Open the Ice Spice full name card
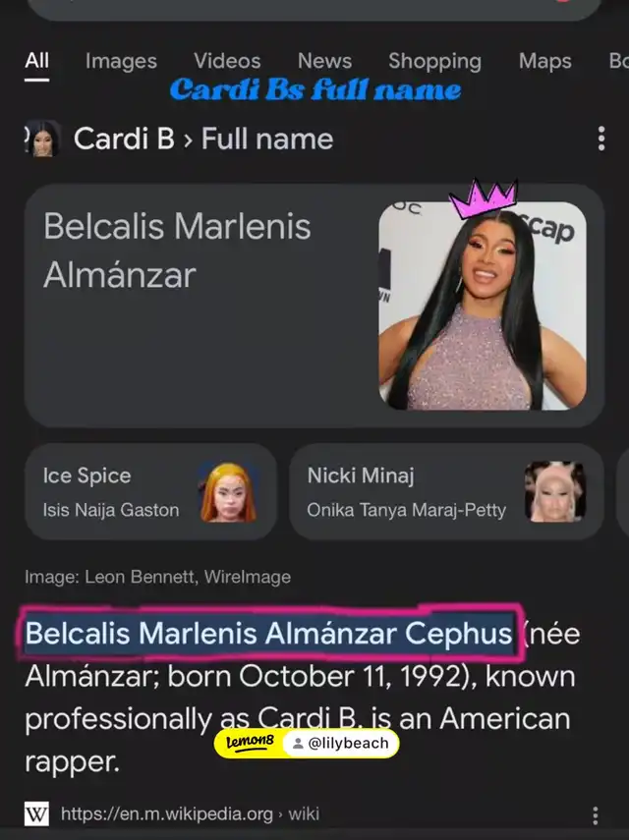This screenshot has width=629, height=840. point(150,492)
